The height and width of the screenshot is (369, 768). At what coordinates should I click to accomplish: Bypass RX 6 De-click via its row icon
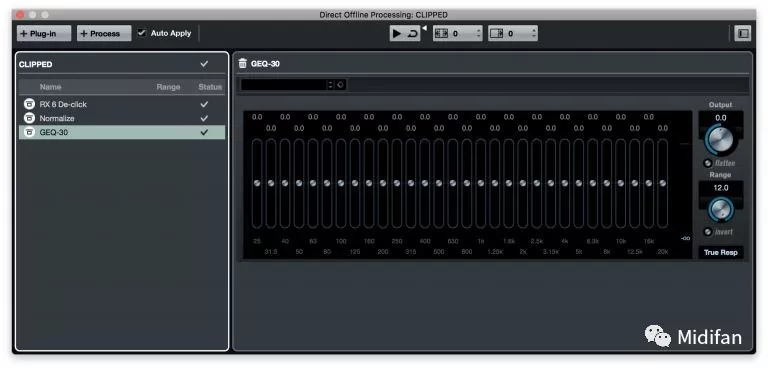tap(29, 104)
